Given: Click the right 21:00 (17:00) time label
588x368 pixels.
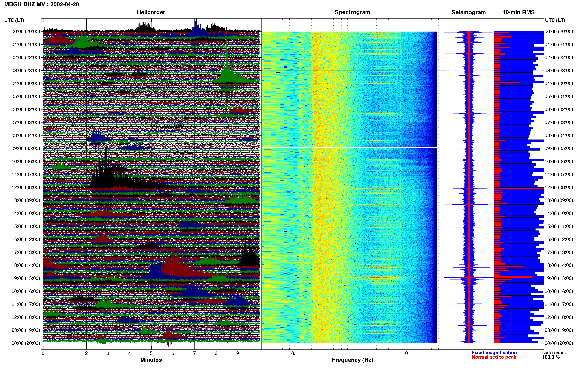Looking at the screenshot, I should pyautogui.click(x=559, y=304).
